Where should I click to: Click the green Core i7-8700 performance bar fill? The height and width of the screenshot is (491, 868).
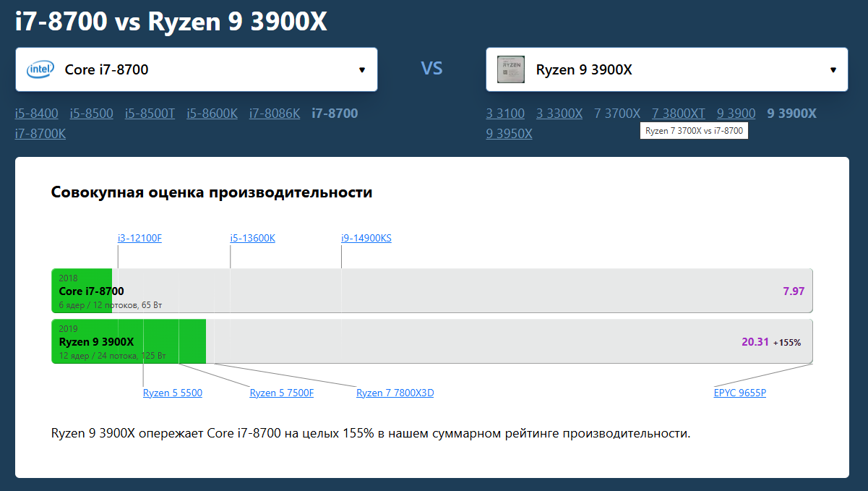pos(82,291)
